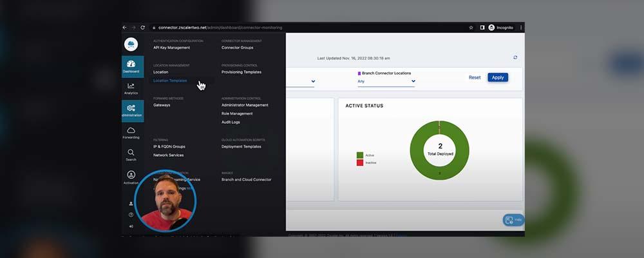Refresh dashboard with the reload icon
644x258 pixels.
(x=515, y=57)
